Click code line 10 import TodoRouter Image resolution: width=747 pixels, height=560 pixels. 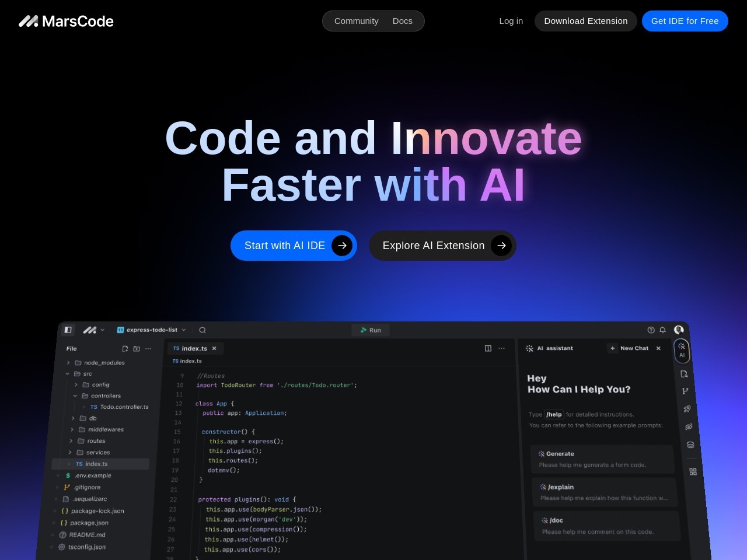(277, 385)
